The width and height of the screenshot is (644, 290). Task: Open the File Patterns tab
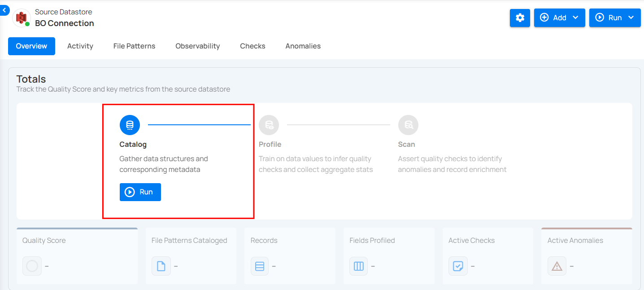tap(134, 46)
